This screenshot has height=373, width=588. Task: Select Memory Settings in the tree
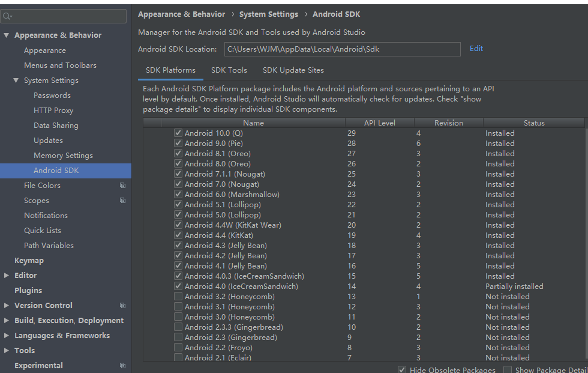64,156
